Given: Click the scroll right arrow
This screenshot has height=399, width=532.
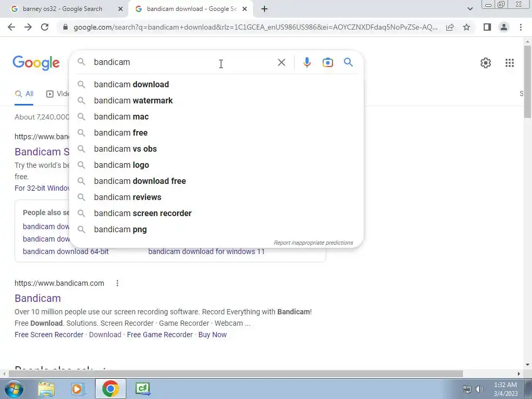Looking at the screenshot, I should (x=519, y=374).
